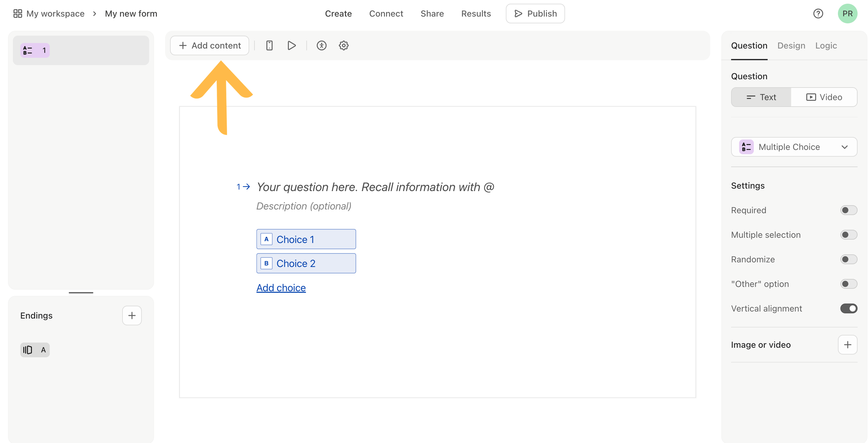Viewport: 868px width, 443px height.
Task: Enable Multiple selection toggle
Action: [x=848, y=235]
